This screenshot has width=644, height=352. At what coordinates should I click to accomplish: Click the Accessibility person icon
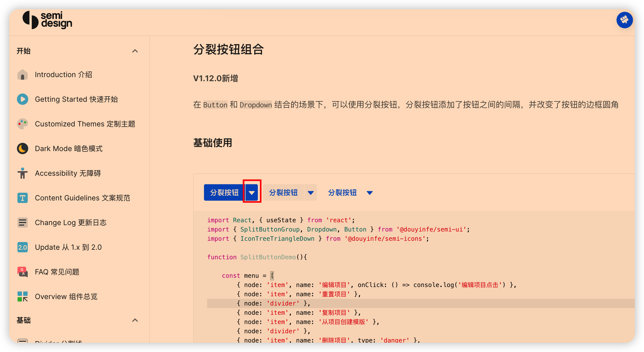coord(23,173)
